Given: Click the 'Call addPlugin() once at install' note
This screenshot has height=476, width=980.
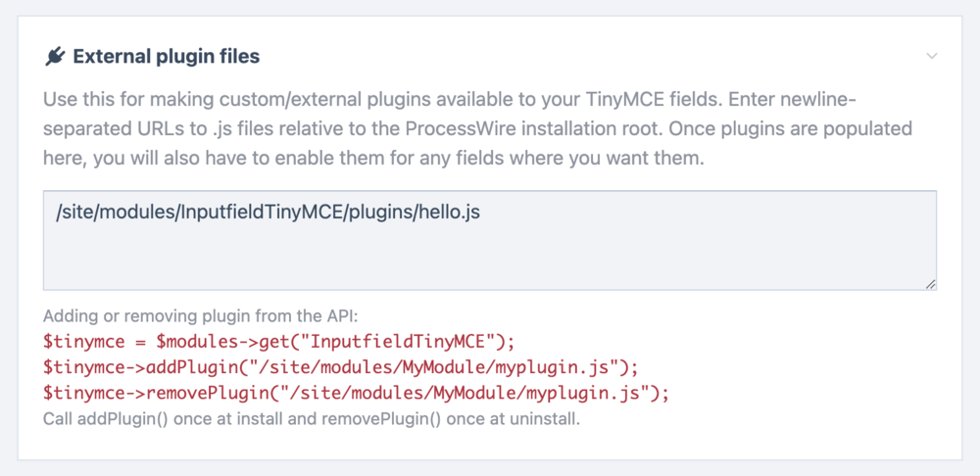Looking at the screenshot, I should click(312, 419).
